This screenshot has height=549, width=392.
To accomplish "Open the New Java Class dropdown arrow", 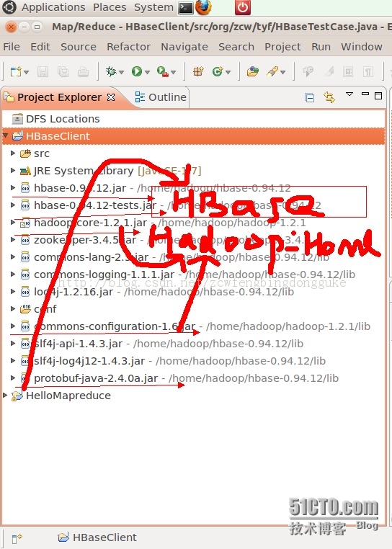I will (x=228, y=73).
